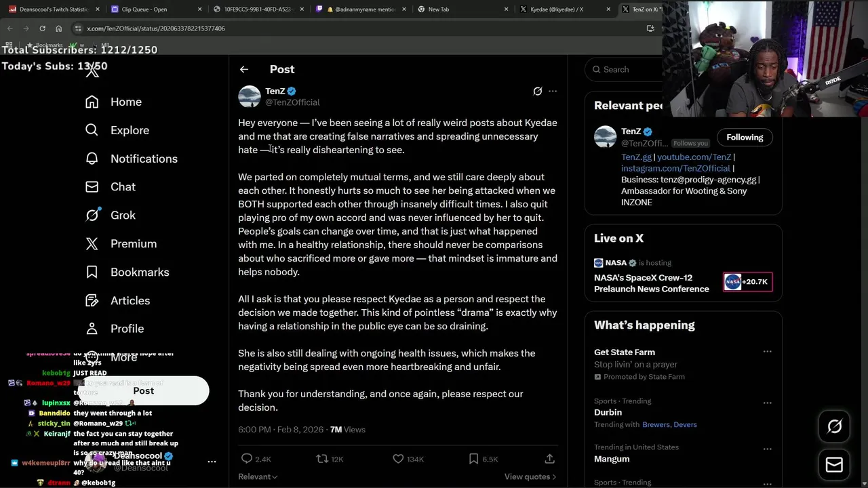Click TenZ's avatar on the post
This screenshot has height=488, width=868.
point(250,96)
